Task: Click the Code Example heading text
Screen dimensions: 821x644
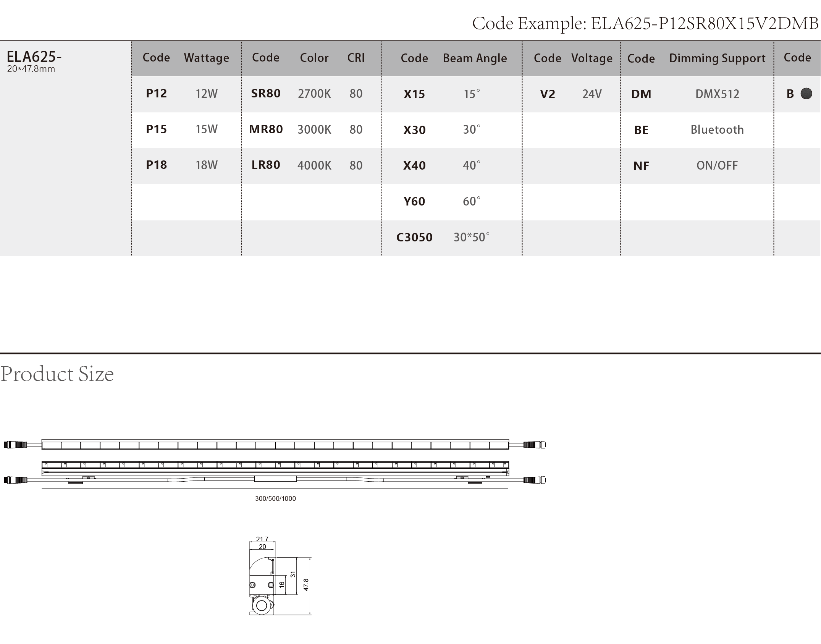Action: (x=645, y=24)
